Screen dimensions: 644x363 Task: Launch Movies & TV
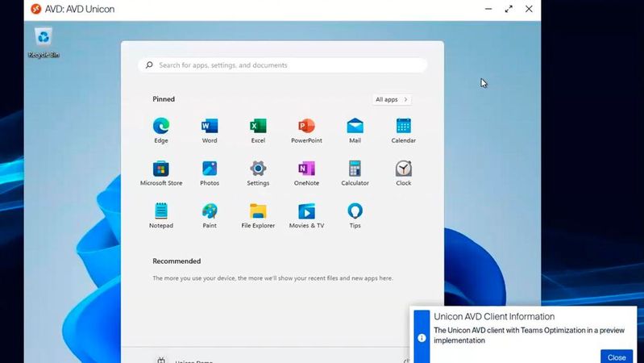pos(306,215)
